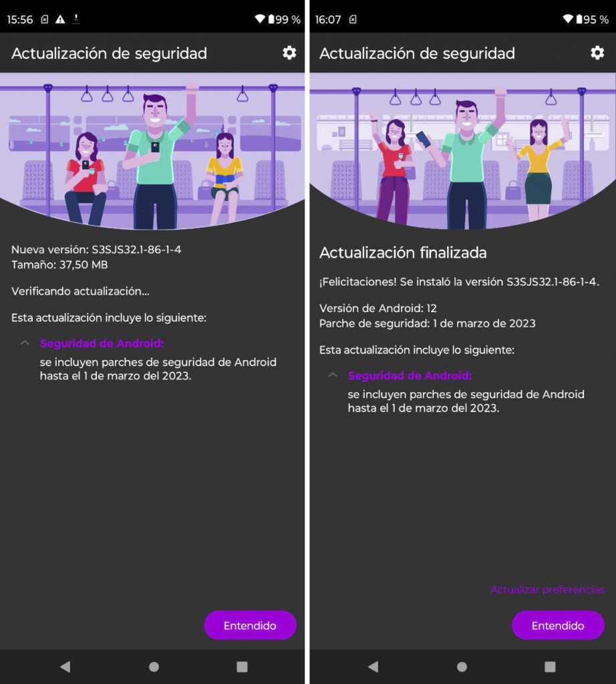Collapse Seguridad de Android chevron, right screen
Image resolution: width=616 pixels, height=684 pixels.
333,375
